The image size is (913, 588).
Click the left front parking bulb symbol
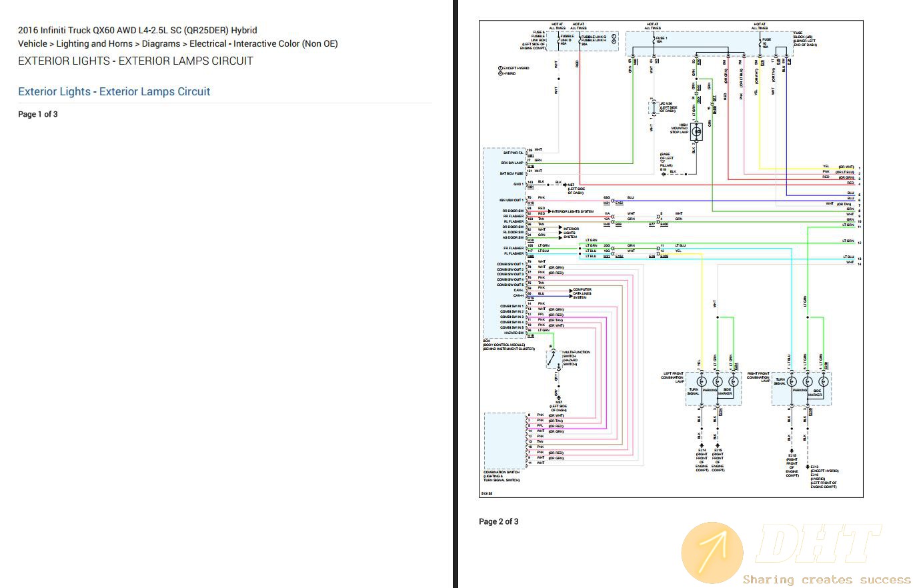[717, 381]
